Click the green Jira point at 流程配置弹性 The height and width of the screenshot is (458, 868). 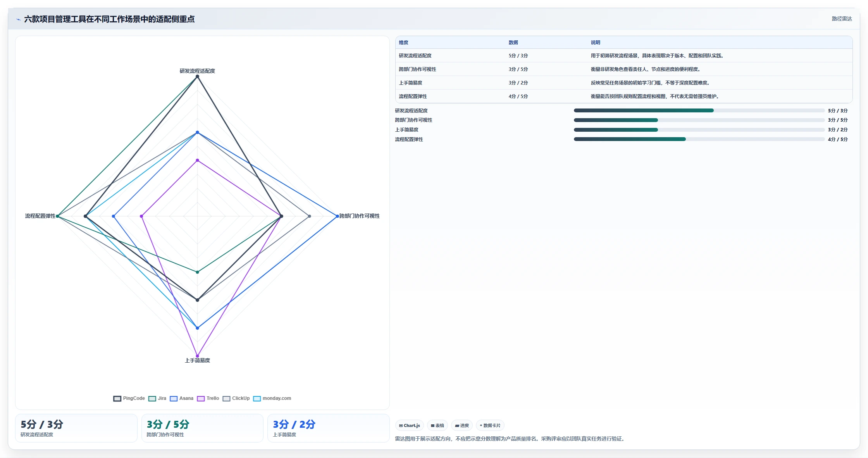[x=57, y=216]
